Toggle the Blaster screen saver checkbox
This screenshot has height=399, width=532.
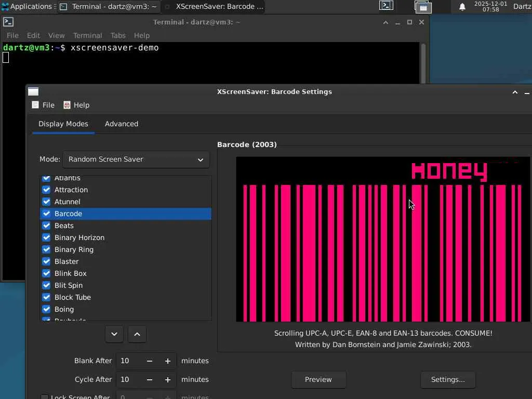(x=46, y=261)
